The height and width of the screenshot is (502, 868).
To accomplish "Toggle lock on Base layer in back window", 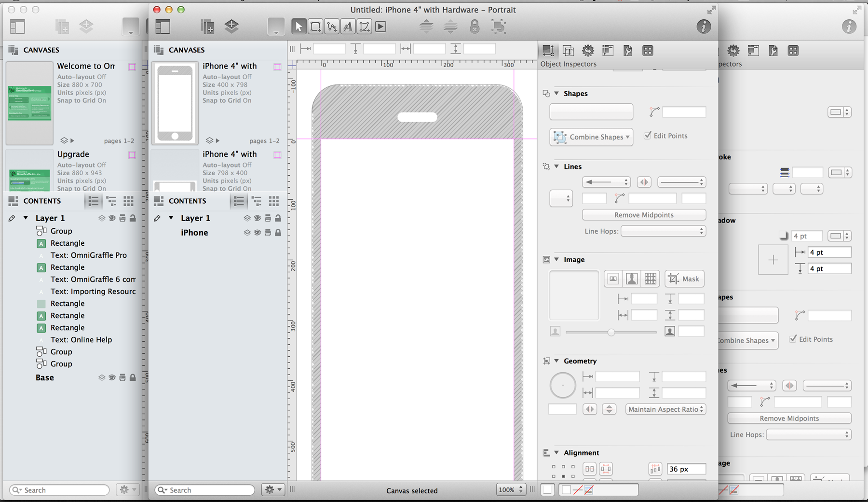I will pos(133,377).
